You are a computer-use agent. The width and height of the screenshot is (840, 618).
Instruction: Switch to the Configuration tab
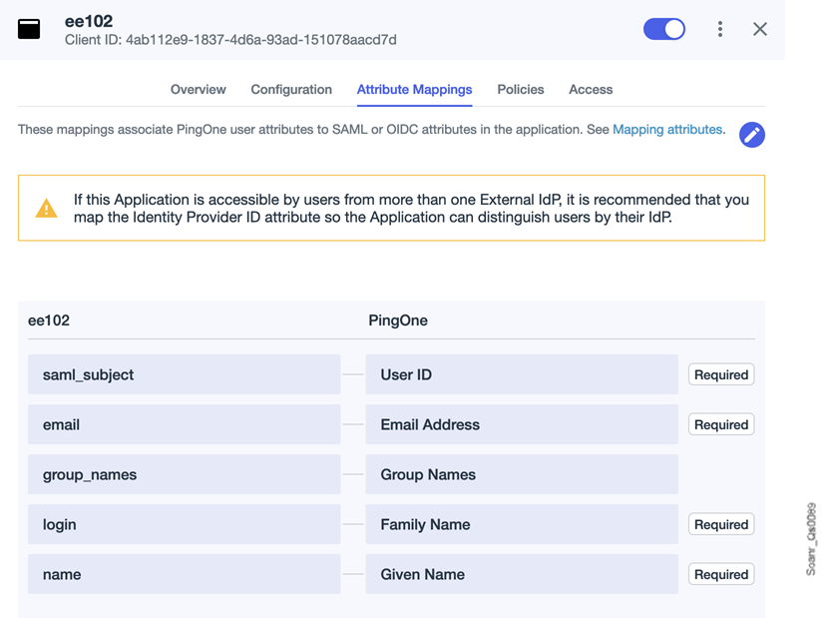[291, 90]
